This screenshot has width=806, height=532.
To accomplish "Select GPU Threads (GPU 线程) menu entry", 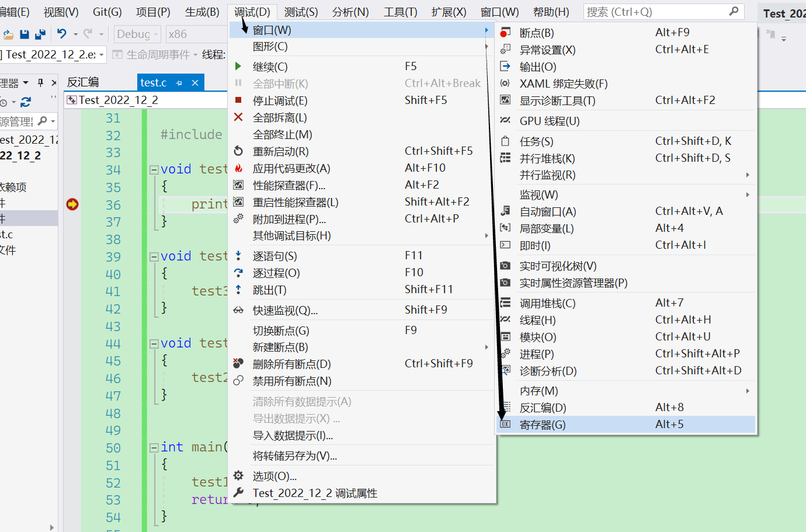I will click(626, 121).
